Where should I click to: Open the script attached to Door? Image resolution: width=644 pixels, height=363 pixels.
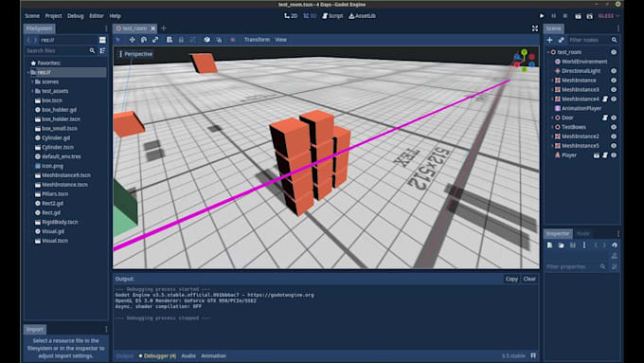[605, 118]
